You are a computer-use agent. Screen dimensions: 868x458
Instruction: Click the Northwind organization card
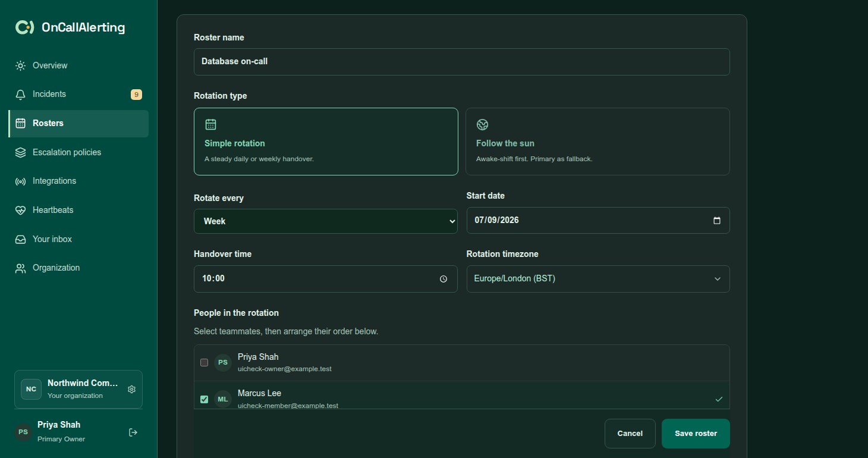(78, 389)
